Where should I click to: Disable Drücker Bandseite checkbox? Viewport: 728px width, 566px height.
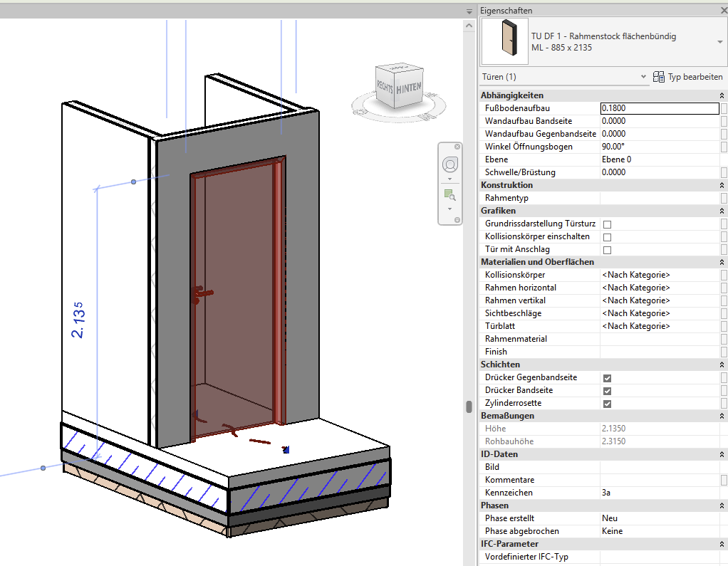(607, 391)
